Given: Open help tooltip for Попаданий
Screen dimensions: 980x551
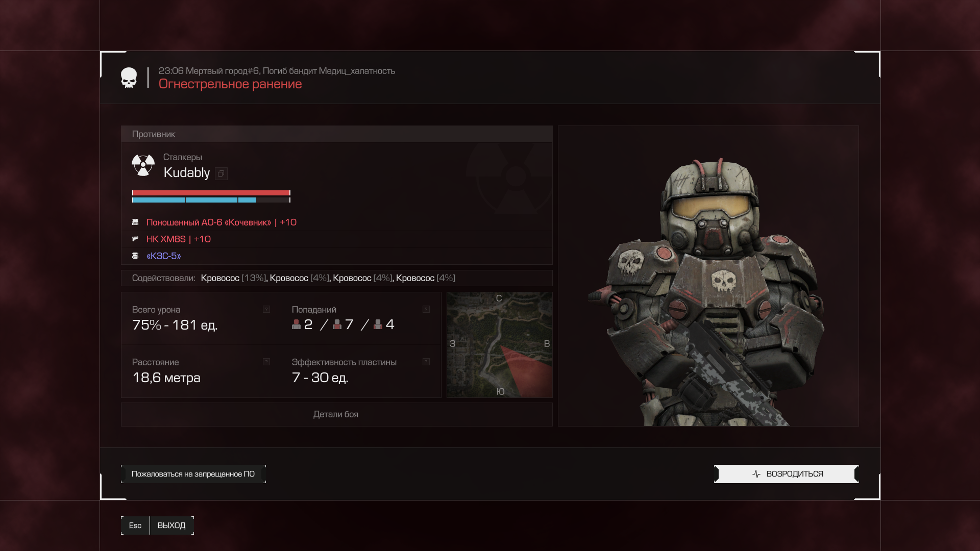Looking at the screenshot, I should 426,309.
